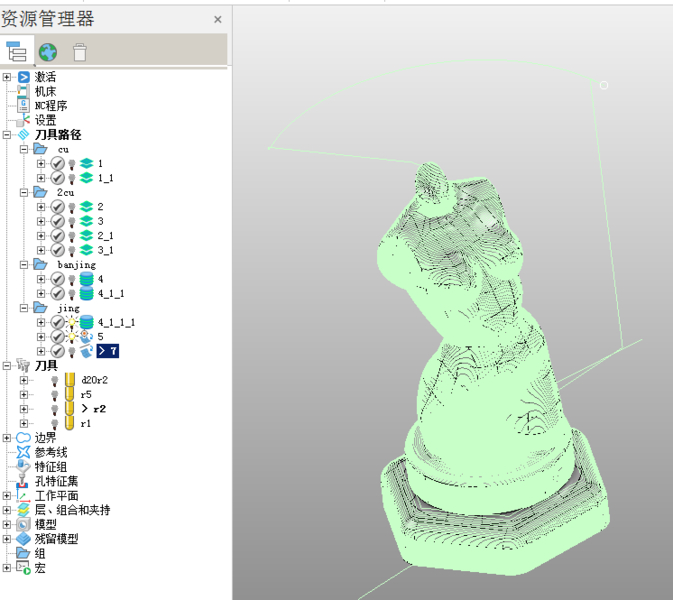Click the NC程序 document icon
The width and height of the screenshot is (673, 600).
tap(23, 106)
